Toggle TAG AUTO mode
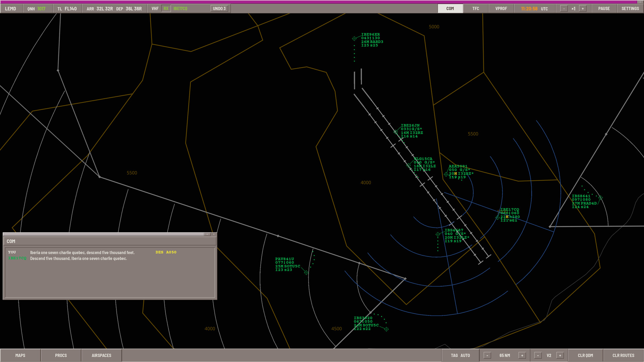 [x=460, y=356]
